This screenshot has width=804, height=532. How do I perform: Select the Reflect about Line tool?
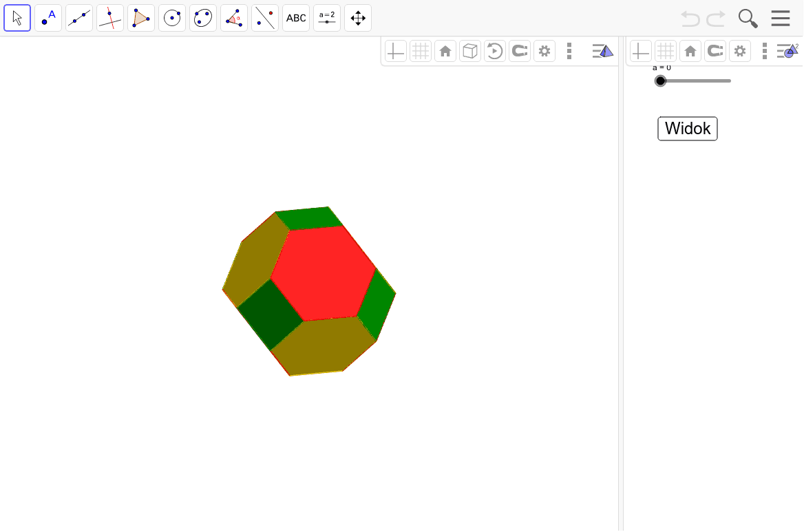point(265,18)
